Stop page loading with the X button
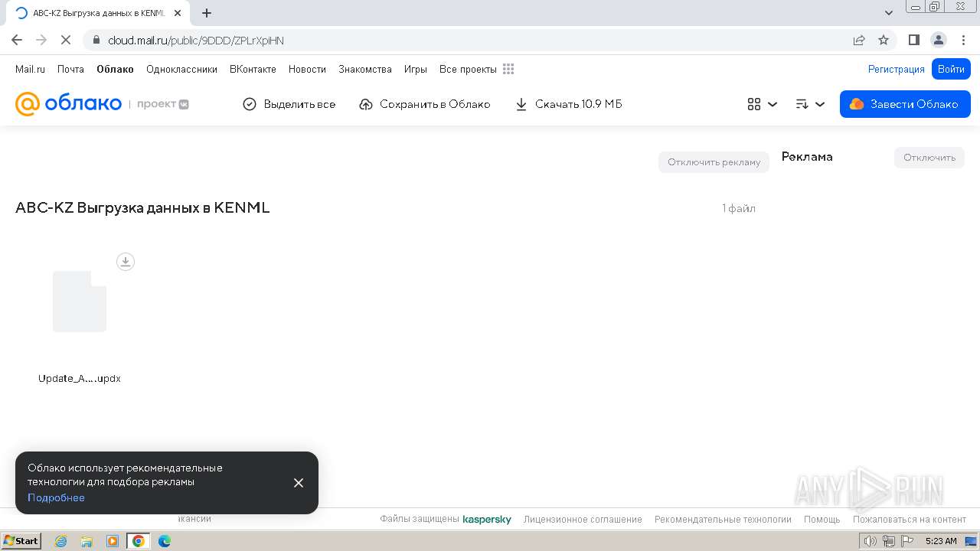Screen dimensions: 980x551 pyautogui.click(x=66, y=40)
